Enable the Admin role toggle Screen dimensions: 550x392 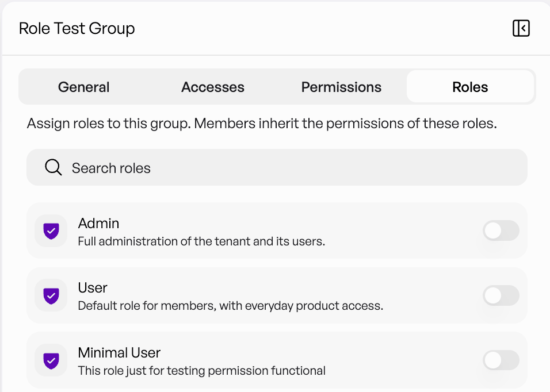click(x=501, y=231)
